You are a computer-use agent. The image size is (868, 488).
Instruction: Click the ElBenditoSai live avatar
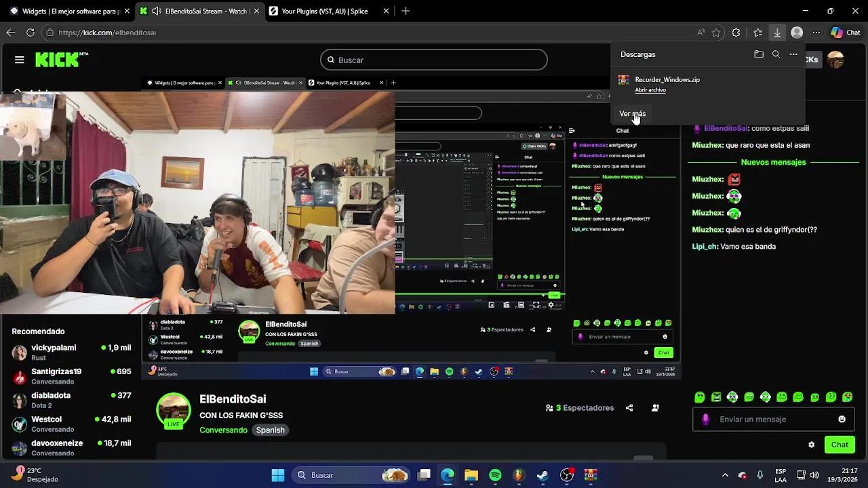click(174, 411)
